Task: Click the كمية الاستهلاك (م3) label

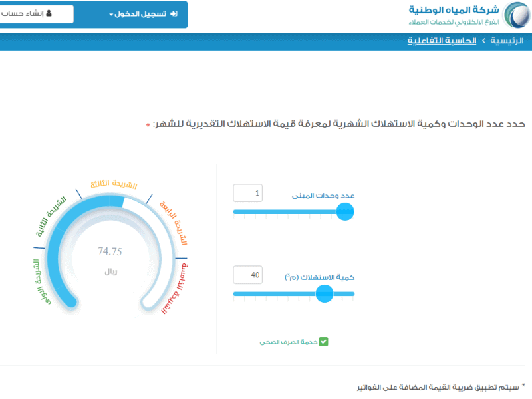Action: 319,277
